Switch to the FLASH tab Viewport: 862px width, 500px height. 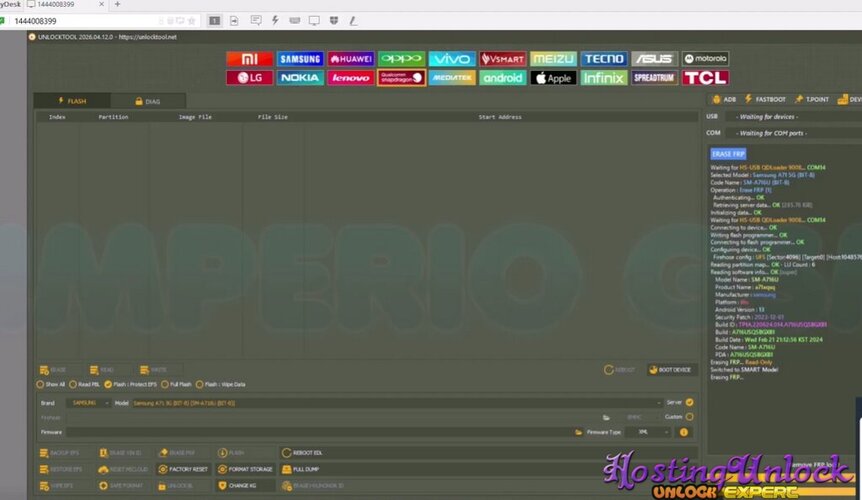(x=72, y=101)
